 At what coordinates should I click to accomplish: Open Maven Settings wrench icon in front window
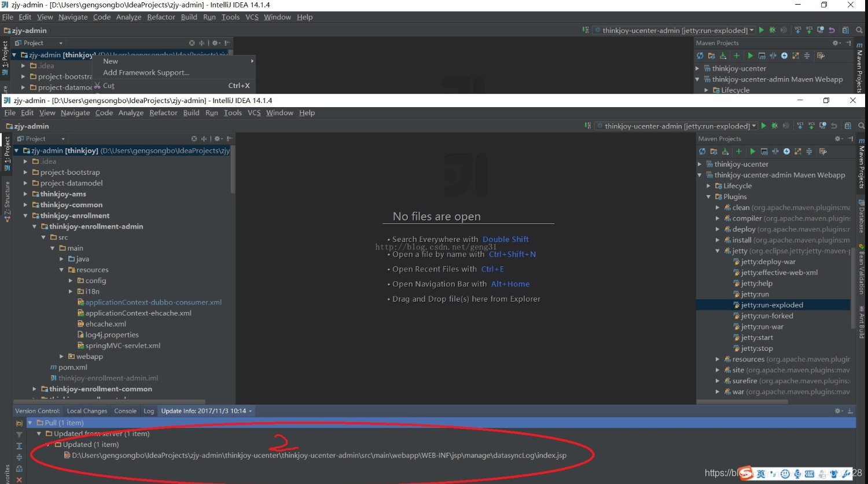(823, 152)
